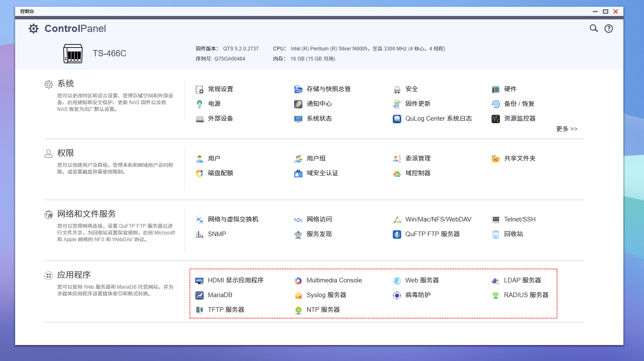Click the 委派管理 icon
Viewport: 644px width, 361px height.
click(x=397, y=158)
